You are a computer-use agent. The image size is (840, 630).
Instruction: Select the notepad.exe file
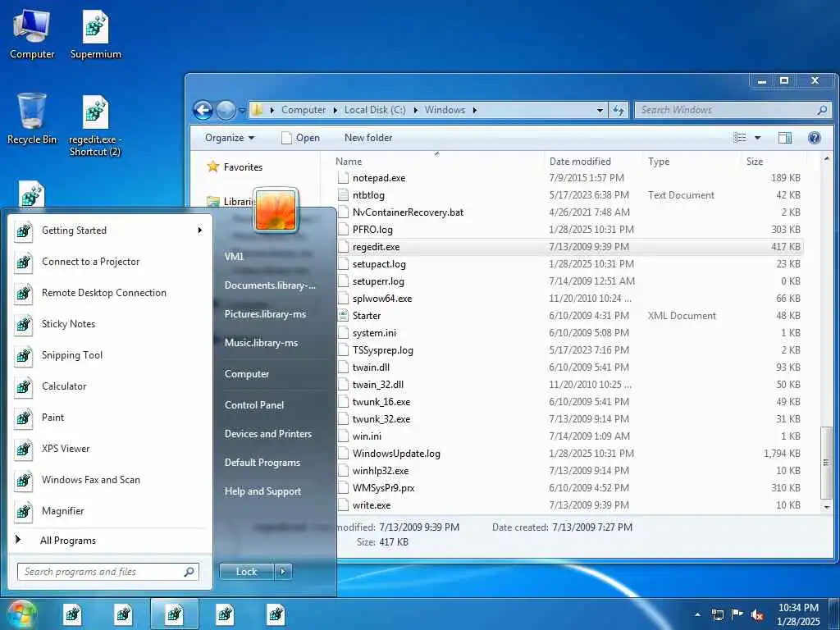pos(379,178)
